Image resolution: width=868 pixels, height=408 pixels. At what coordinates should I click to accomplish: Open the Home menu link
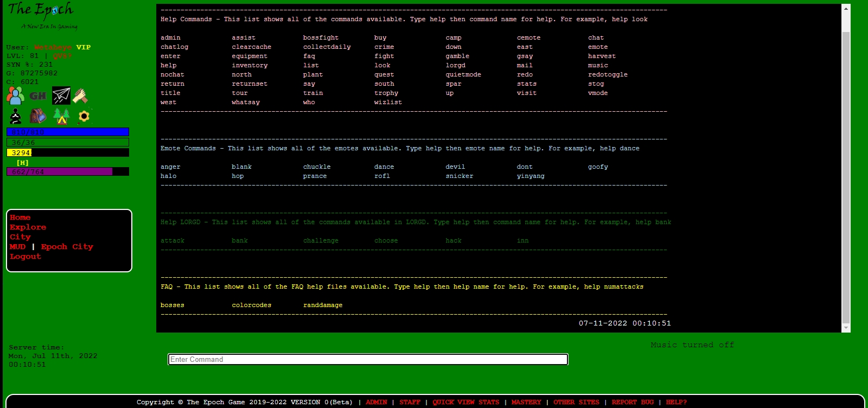click(20, 218)
